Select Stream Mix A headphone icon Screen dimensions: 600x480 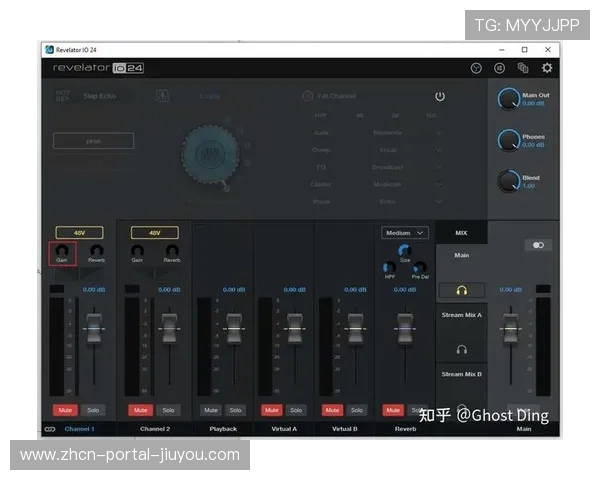(461, 350)
